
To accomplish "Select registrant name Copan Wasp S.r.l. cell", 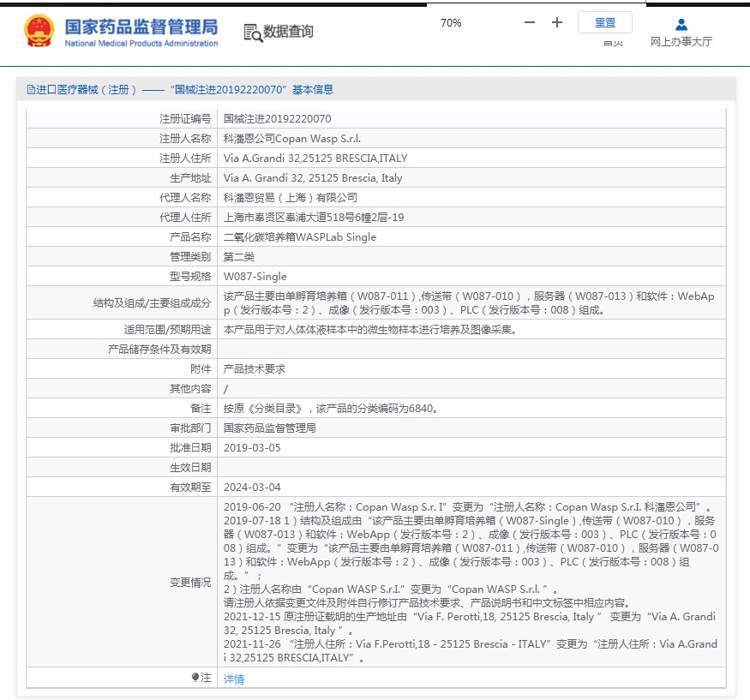I will coord(471,138).
